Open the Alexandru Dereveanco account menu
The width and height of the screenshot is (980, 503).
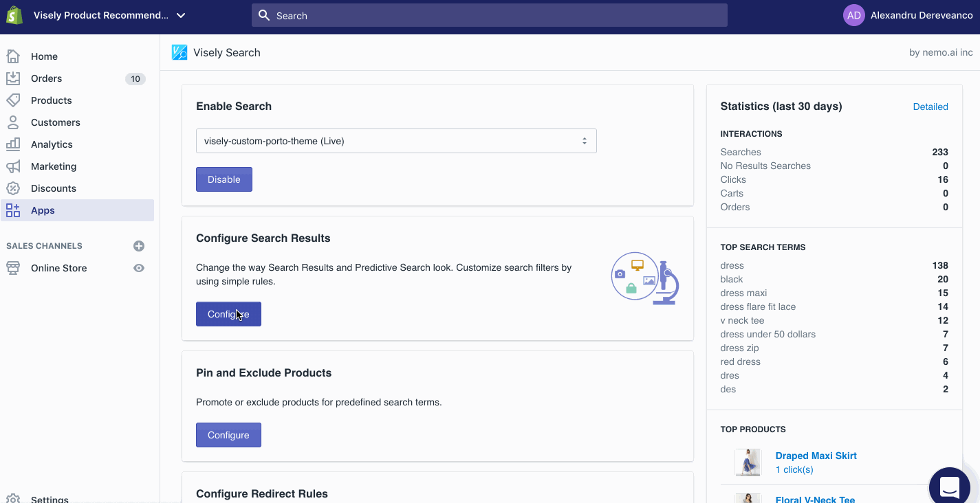pos(908,15)
